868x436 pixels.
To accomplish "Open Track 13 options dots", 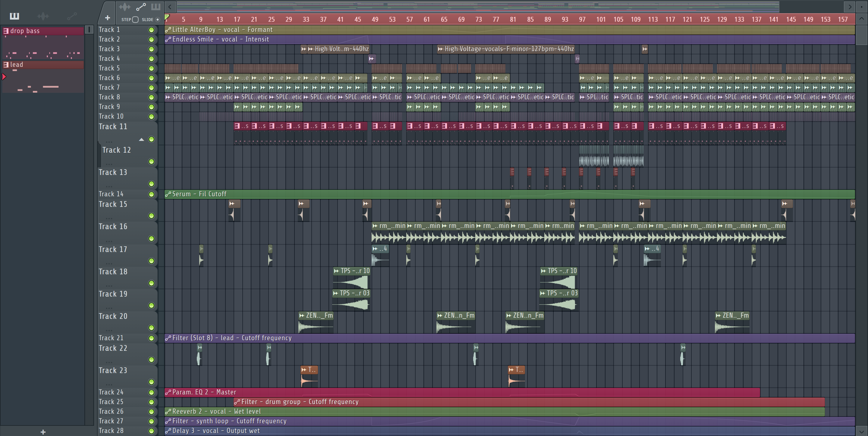I will click(109, 186).
